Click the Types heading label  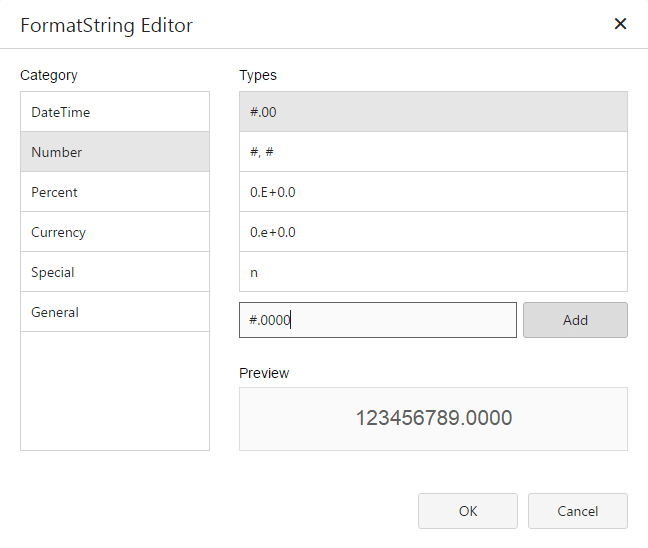[258, 75]
